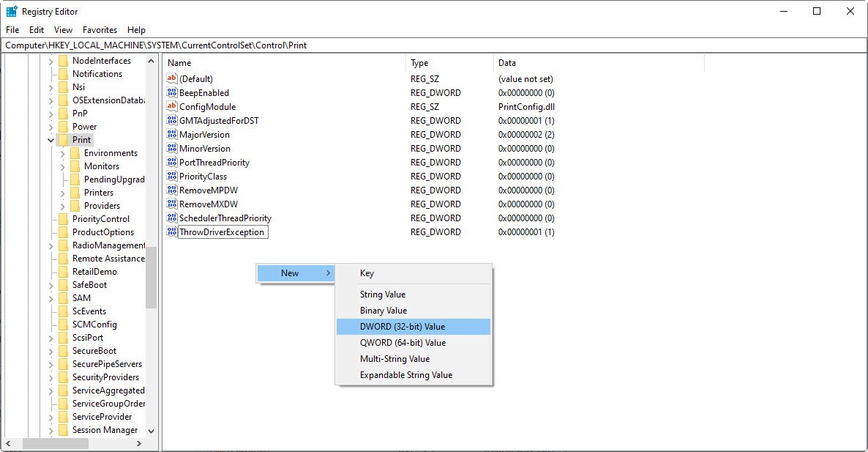Click the SafeBoot folder icon
868x452 pixels.
tap(63, 285)
